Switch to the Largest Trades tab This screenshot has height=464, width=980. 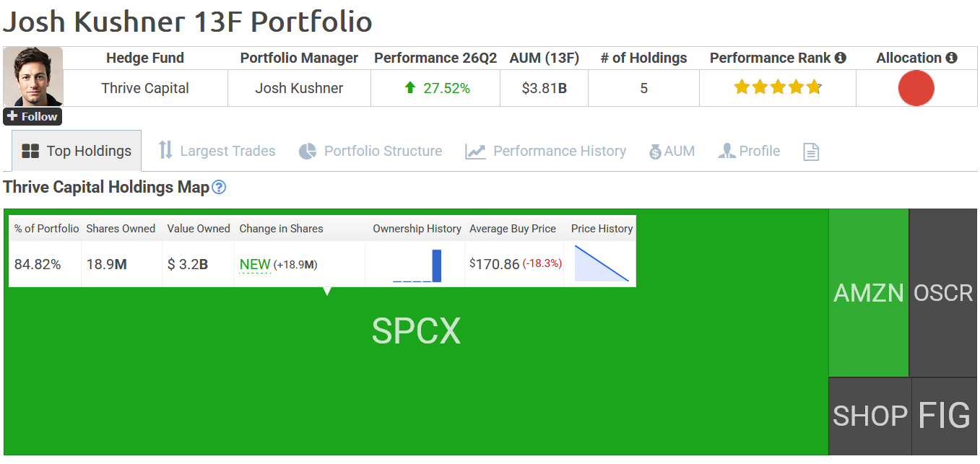click(x=217, y=151)
